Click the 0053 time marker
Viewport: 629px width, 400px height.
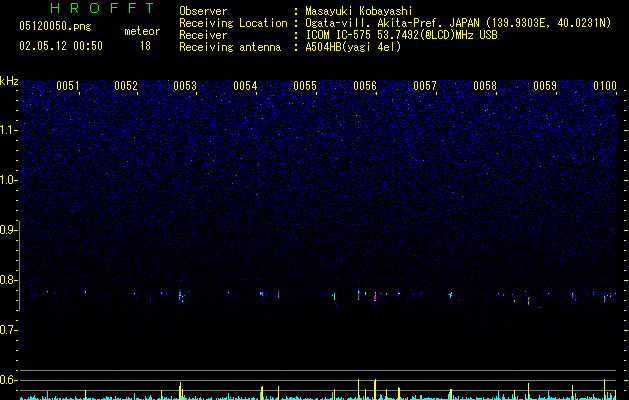[x=185, y=86]
